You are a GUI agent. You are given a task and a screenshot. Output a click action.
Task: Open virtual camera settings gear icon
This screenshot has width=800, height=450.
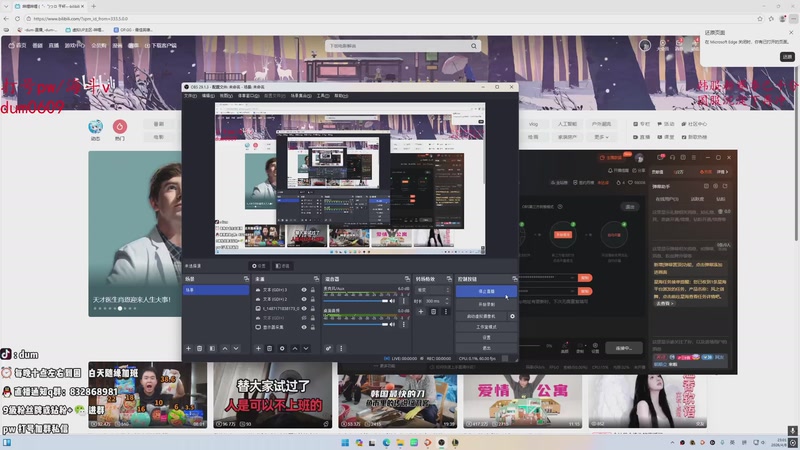click(x=513, y=316)
